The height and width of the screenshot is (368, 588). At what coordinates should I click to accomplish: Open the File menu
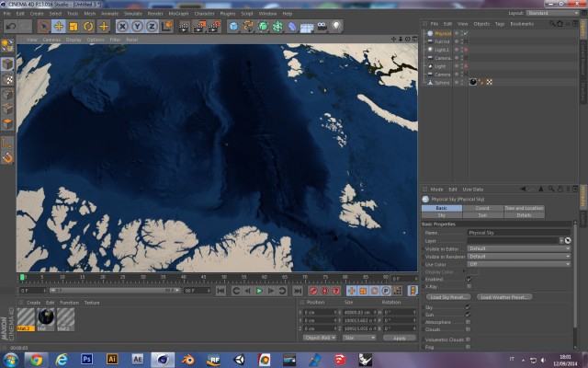click(7, 14)
